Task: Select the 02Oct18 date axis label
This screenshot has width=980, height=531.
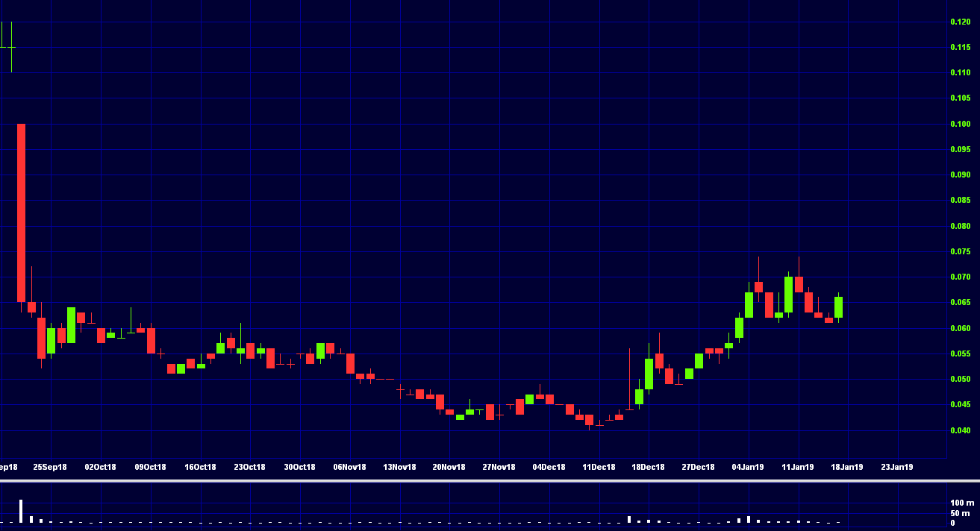Action: click(x=101, y=467)
